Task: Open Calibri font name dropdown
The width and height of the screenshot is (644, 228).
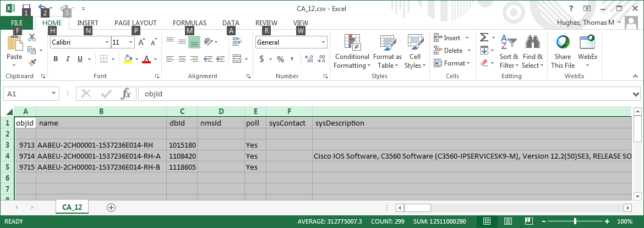Action: pos(107,42)
